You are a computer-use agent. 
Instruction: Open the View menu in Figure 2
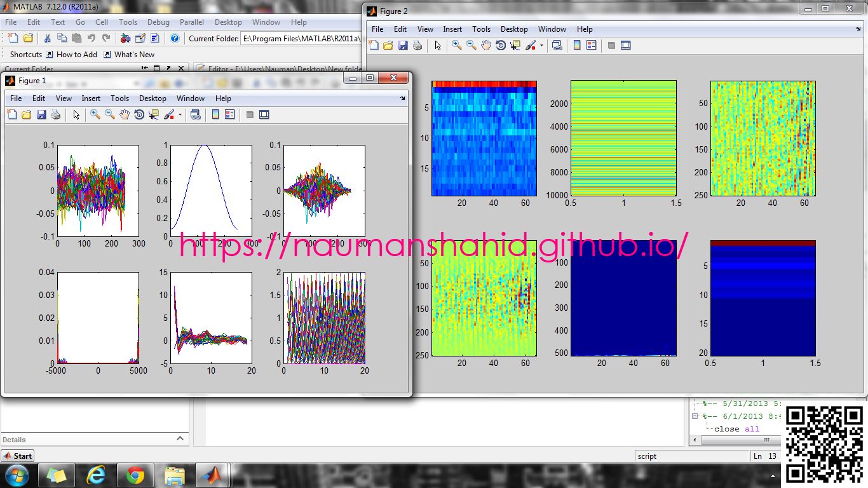coord(426,29)
